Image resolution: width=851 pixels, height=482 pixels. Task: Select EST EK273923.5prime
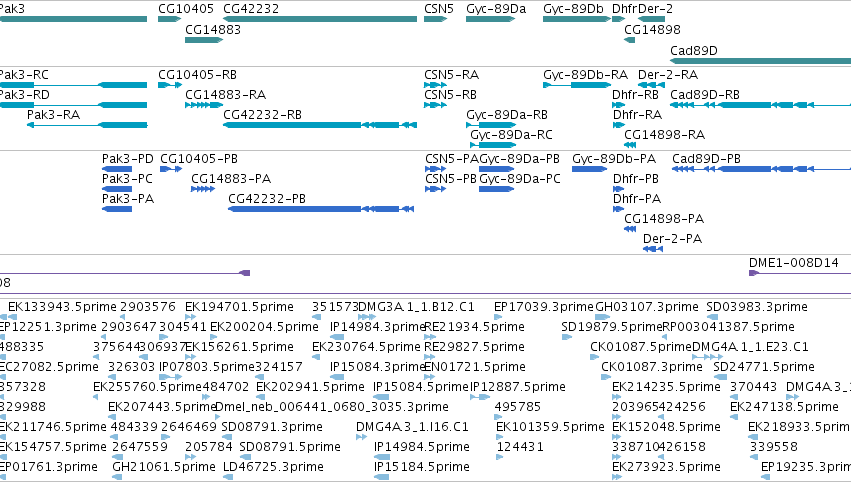pos(666,467)
